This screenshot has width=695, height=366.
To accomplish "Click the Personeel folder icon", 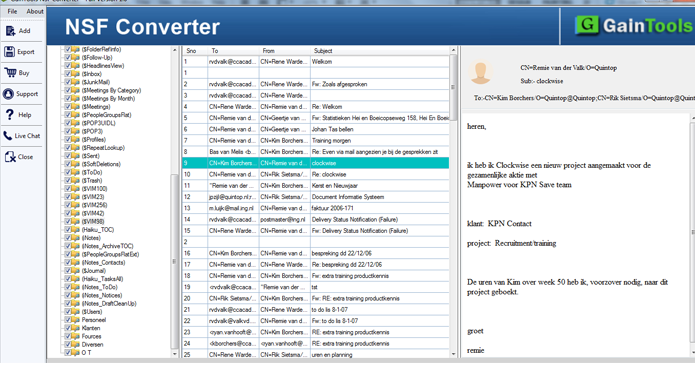I will tap(76, 320).
